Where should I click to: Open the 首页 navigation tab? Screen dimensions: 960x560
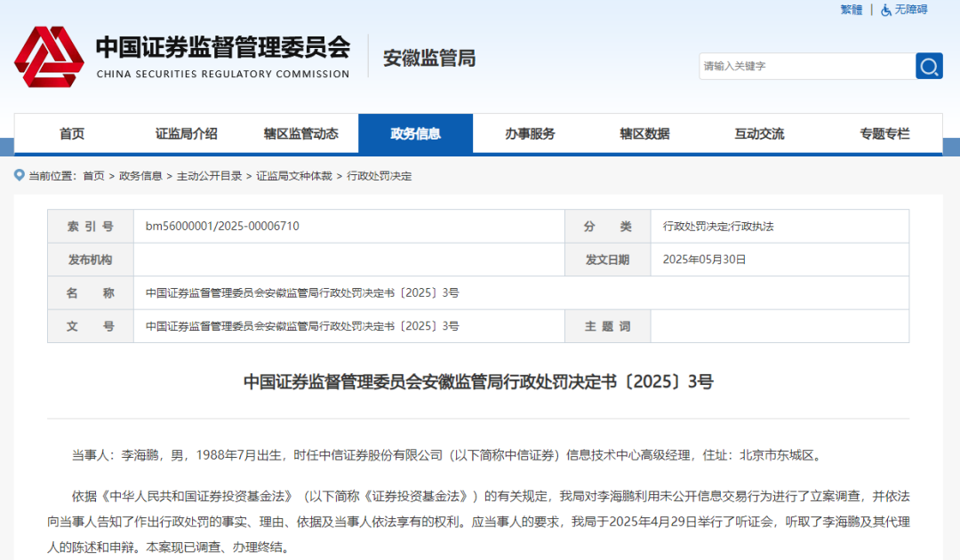pyautogui.click(x=72, y=133)
